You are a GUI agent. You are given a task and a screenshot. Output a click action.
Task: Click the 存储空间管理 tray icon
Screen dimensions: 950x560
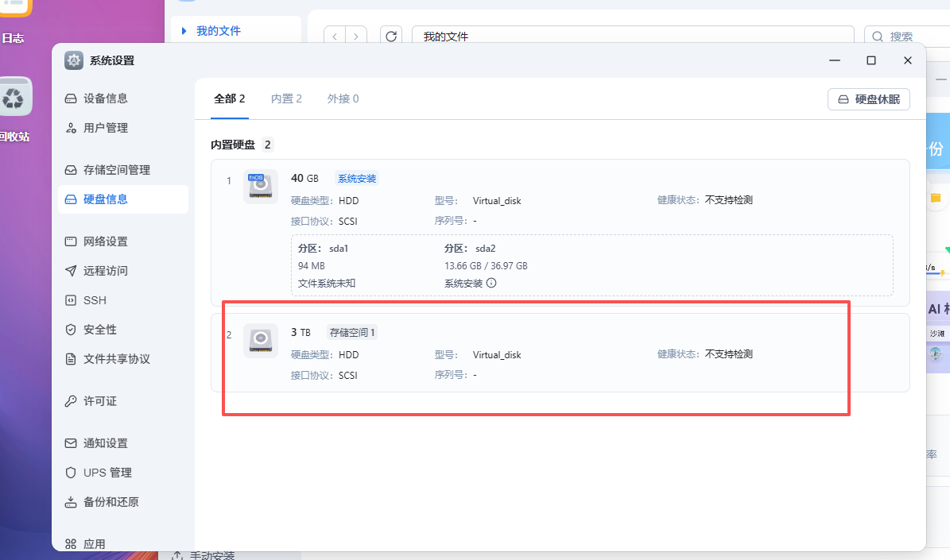point(71,170)
